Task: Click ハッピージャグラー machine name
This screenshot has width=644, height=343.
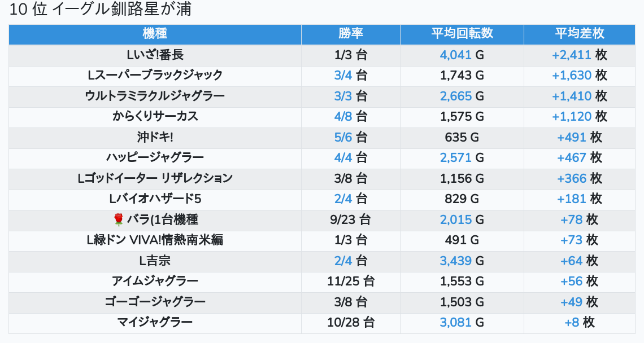Action: pyautogui.click(x=155, y=158)
